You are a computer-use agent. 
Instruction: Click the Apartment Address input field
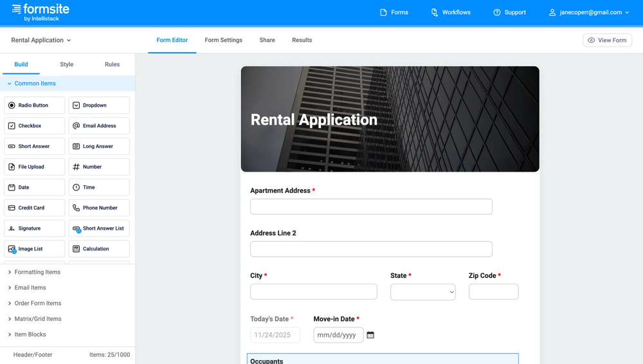pyautogui.click(x=371, y=206)
